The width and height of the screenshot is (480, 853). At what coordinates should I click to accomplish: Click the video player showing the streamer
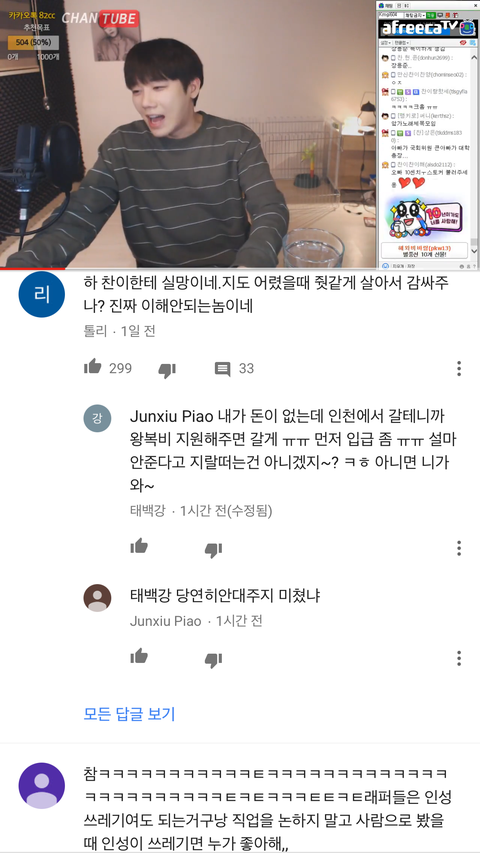tap(188, 133)
